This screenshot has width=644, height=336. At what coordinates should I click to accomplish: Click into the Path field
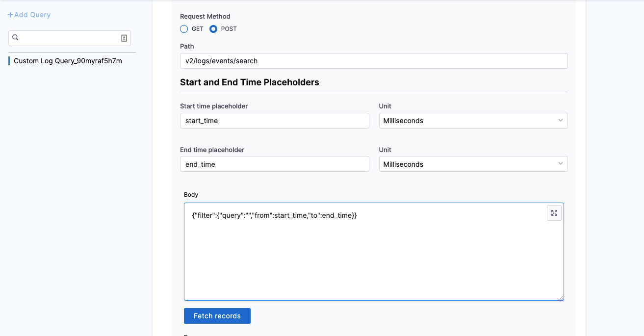pyautogui.click(x=373, y=61)
